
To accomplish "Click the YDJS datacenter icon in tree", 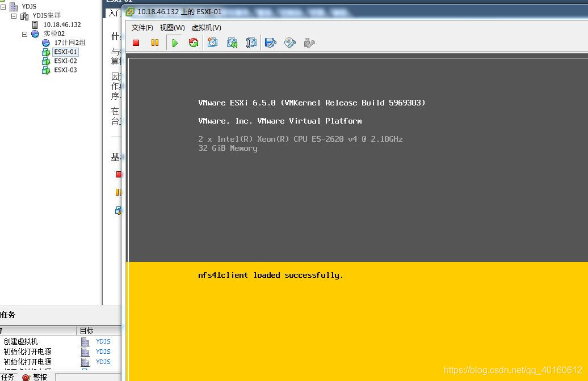I will [14, 6].
